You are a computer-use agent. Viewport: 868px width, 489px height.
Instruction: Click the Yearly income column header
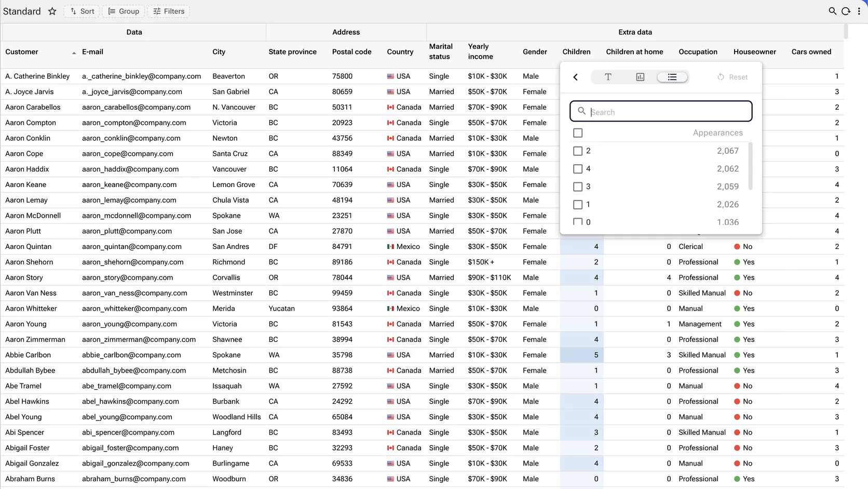tap(480, 51)
